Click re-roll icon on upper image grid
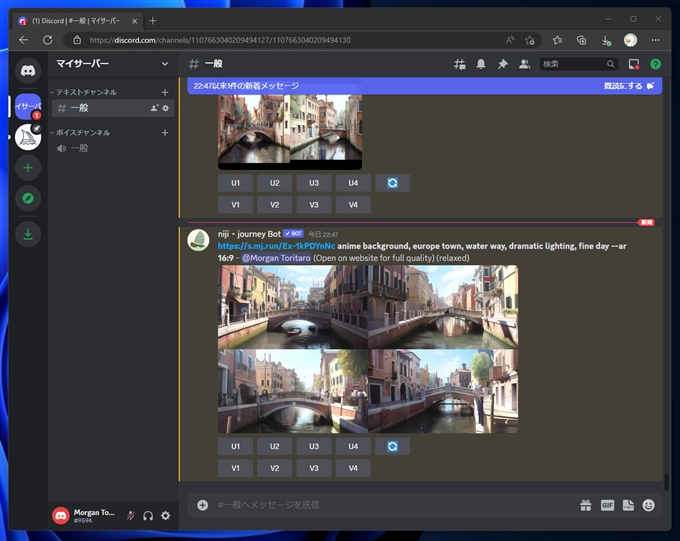 392,183
